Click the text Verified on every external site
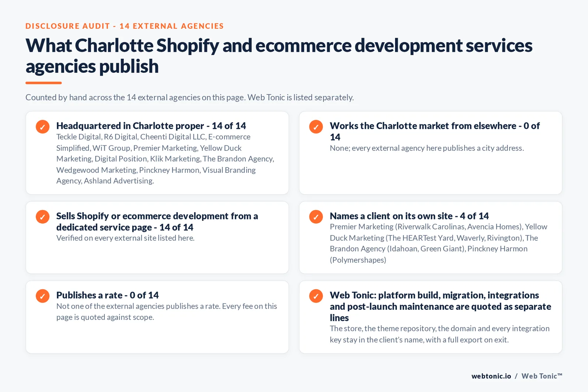 click(x=125, y=238)
